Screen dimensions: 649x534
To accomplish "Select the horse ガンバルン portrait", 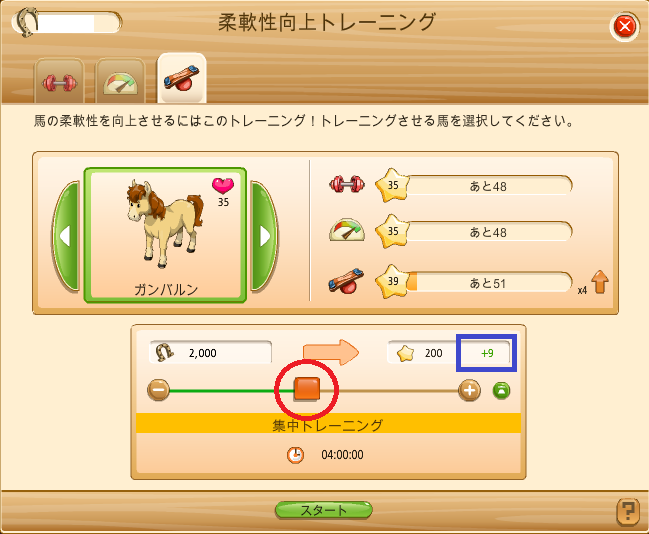I will pyautogui.click(x=165, y=235).
